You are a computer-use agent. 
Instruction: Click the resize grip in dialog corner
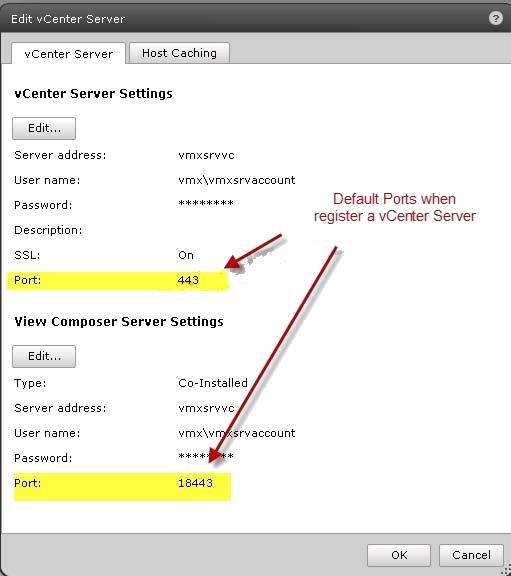pos(507,571)
